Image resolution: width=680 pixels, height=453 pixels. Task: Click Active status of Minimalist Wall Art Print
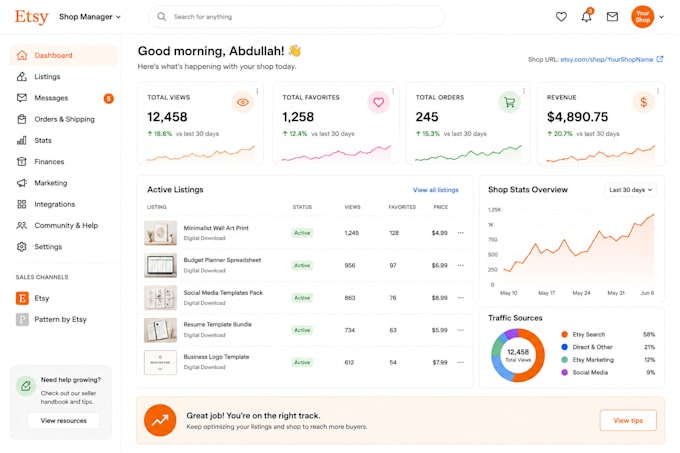point(302,233)
